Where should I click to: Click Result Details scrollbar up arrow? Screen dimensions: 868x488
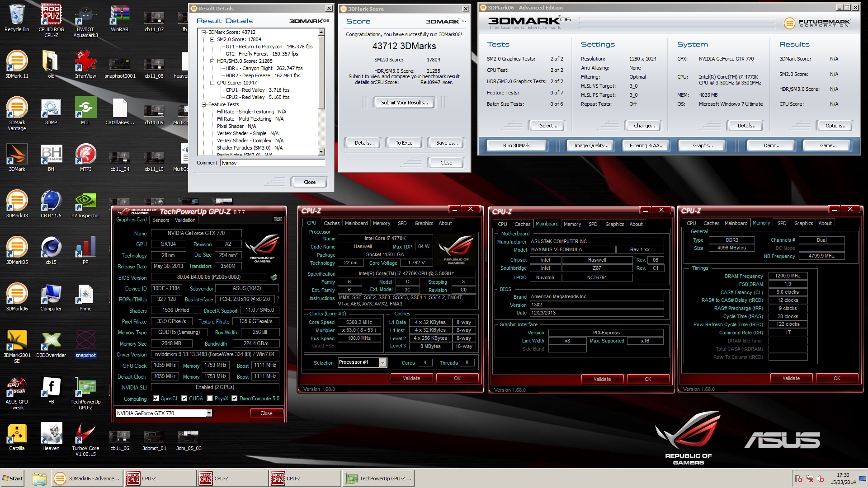click(x=321, y=32)
